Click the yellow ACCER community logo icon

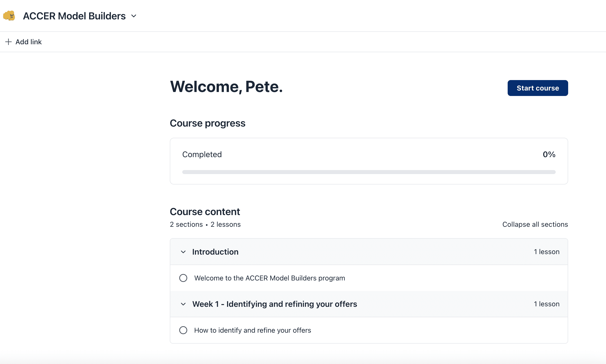(9, 16)
